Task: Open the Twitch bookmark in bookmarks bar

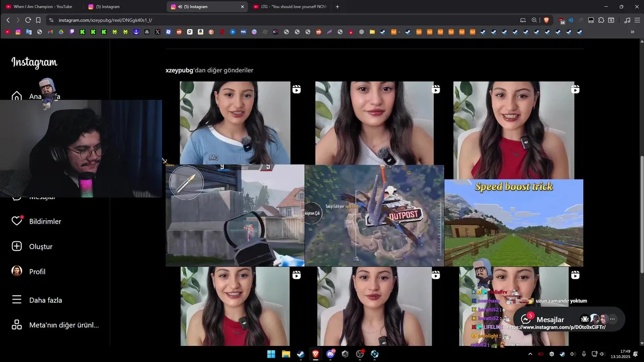Action: (x=72, y=32)
